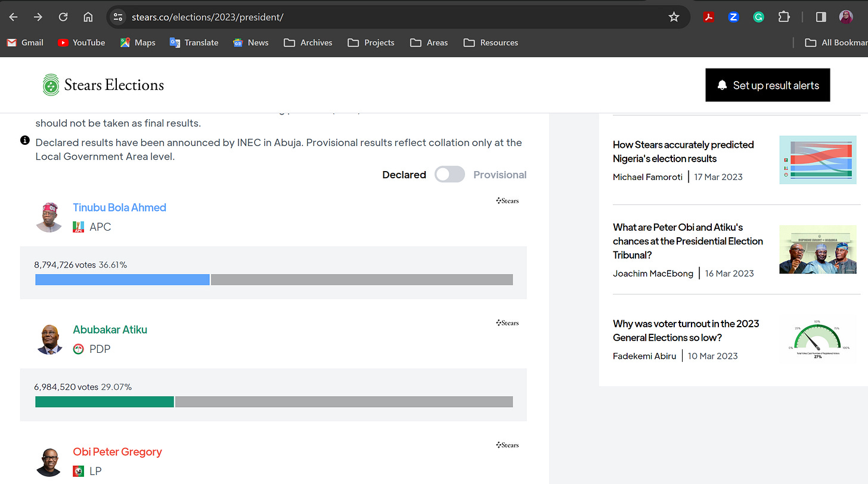Click the info icon beside Declared results note
Screen dimensions: 868x484
pos(25,140)
